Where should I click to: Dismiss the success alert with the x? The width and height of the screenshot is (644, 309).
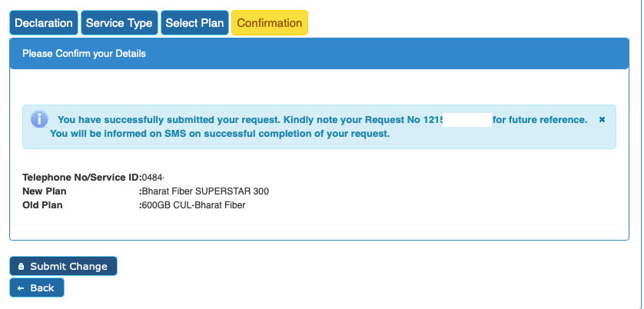click(602, 120)
